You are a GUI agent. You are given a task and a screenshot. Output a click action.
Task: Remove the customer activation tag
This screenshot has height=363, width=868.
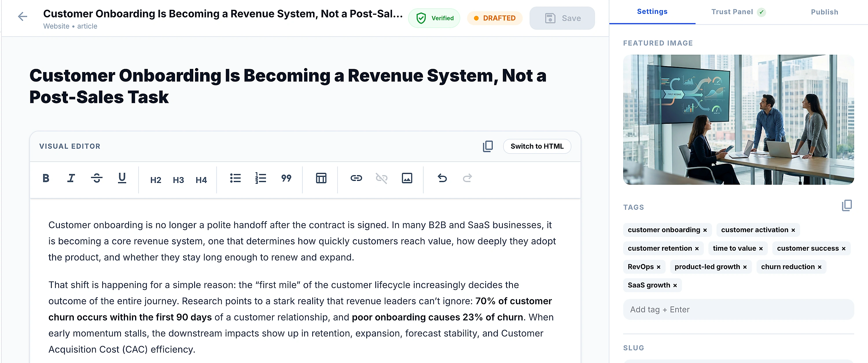coord(793,230)
